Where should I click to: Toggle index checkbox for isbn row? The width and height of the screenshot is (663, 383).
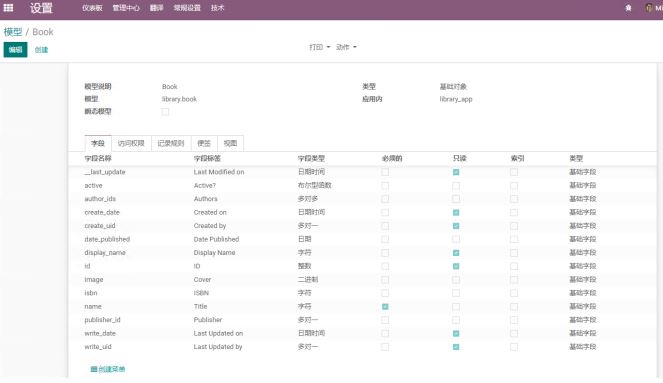514,293
